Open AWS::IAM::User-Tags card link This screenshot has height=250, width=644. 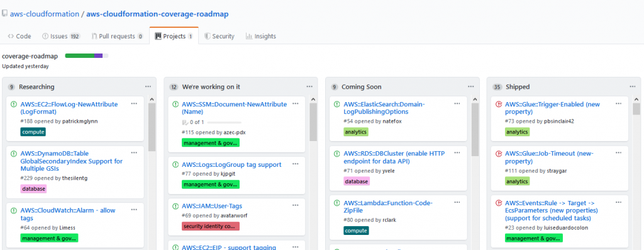pyautogui.click(x=213, y=206)
